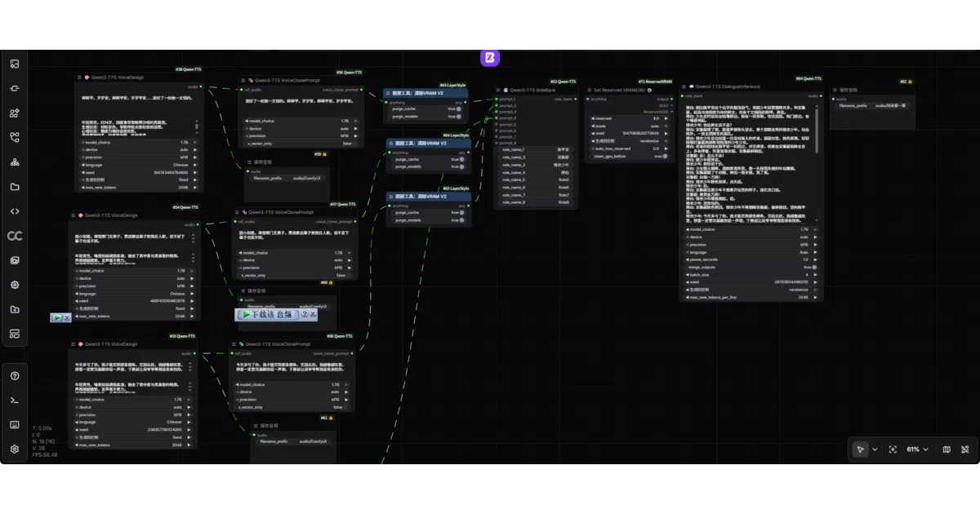Expand the select-mode chevron beside cursor tool
Image resolution: width=980 pixels, height=514 pixels.
pyautogui.click(x=875, y=450)
